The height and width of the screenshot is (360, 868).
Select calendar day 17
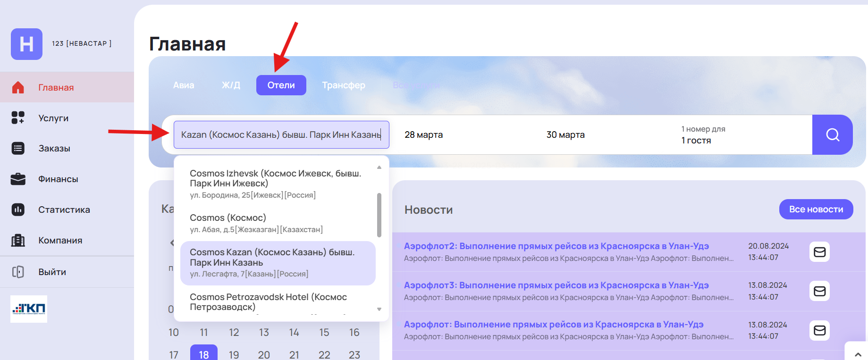coord(174,354)
